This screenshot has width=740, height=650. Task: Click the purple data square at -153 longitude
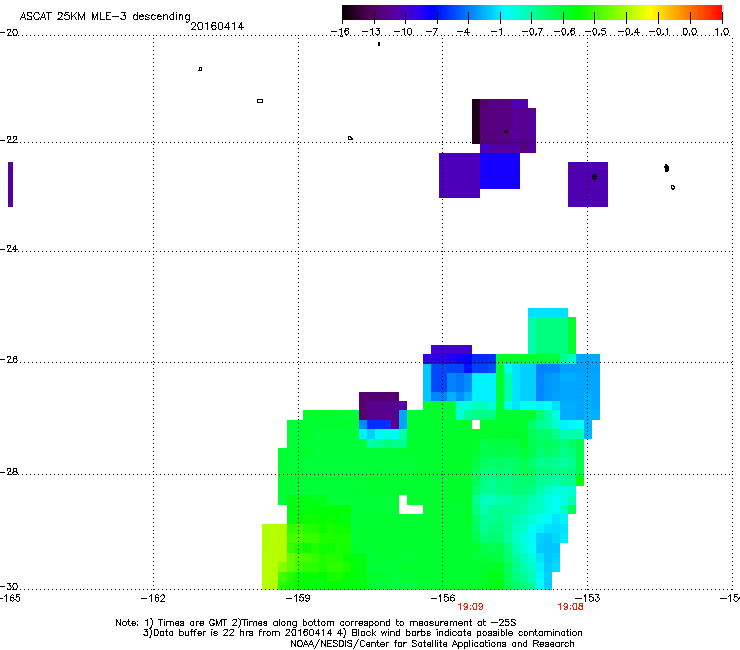click(588, 185)
